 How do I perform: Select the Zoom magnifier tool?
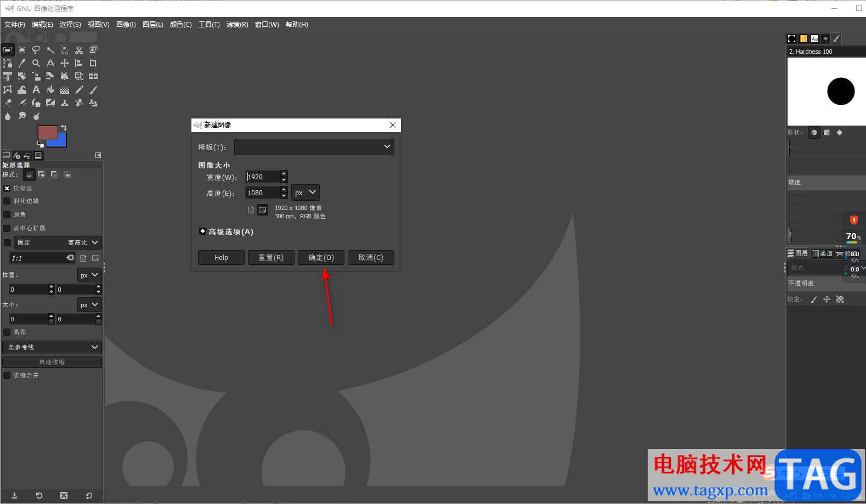pyautogui.click(x=36, y=63)
